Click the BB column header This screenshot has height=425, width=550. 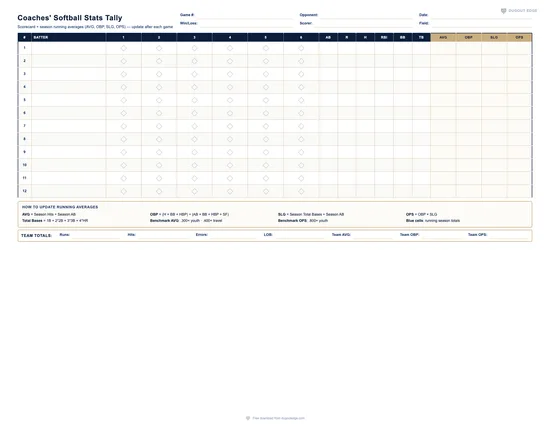coord(403,37)
